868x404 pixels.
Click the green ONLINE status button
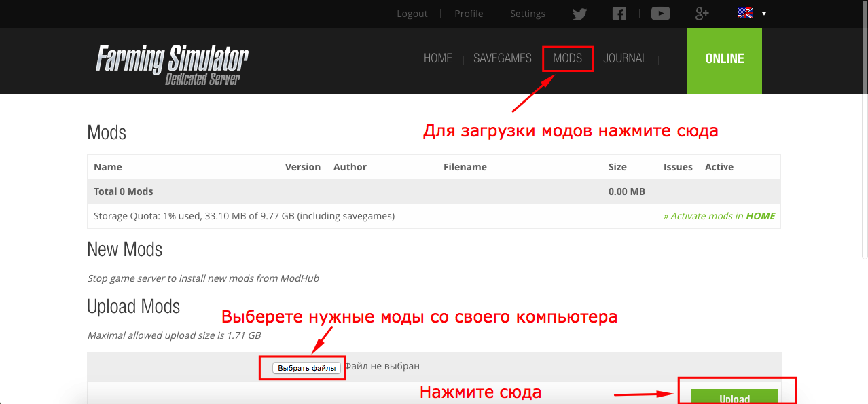tap(724, 59)
